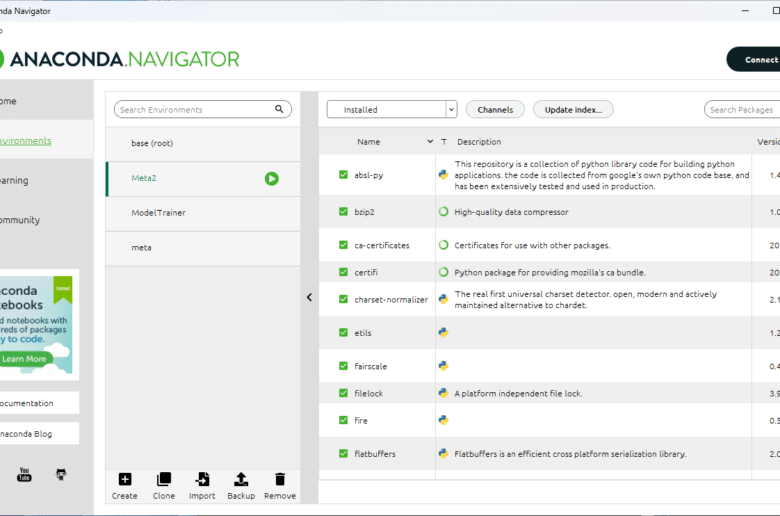Select the Meta2 environment
This screenshot has width=780, height=516.
[x=203, y=178]
